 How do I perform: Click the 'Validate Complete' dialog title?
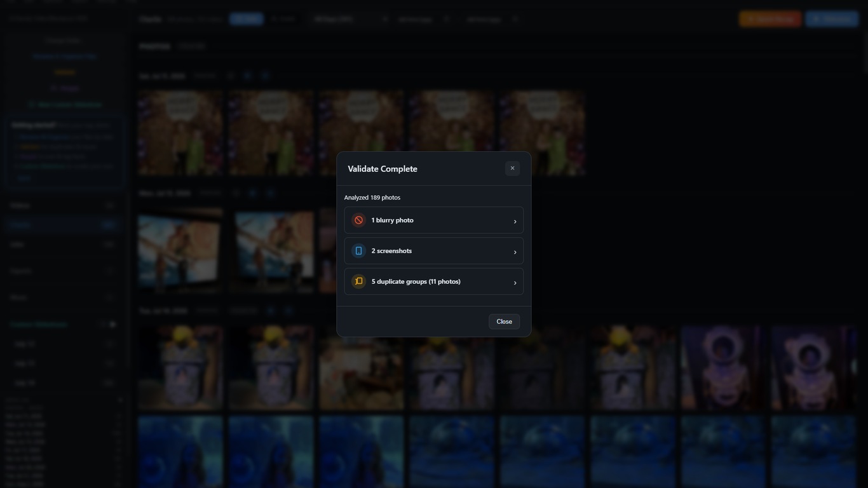(x=383, y=168)
